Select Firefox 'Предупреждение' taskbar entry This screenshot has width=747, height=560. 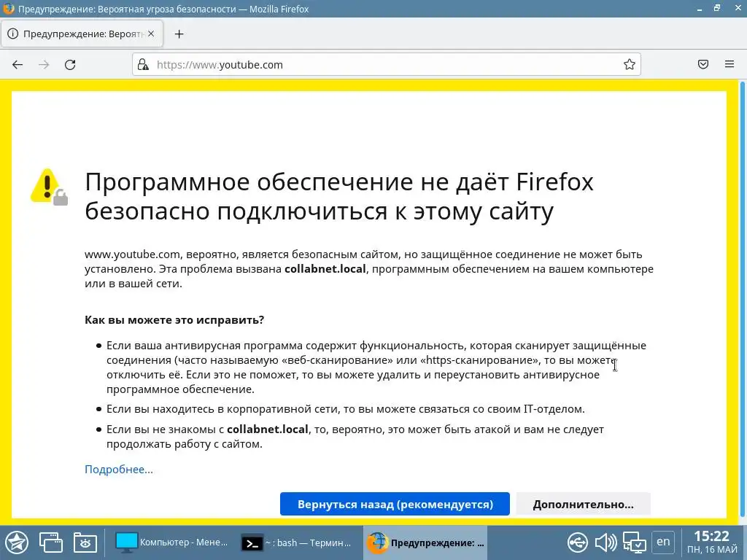coord(425,542)
